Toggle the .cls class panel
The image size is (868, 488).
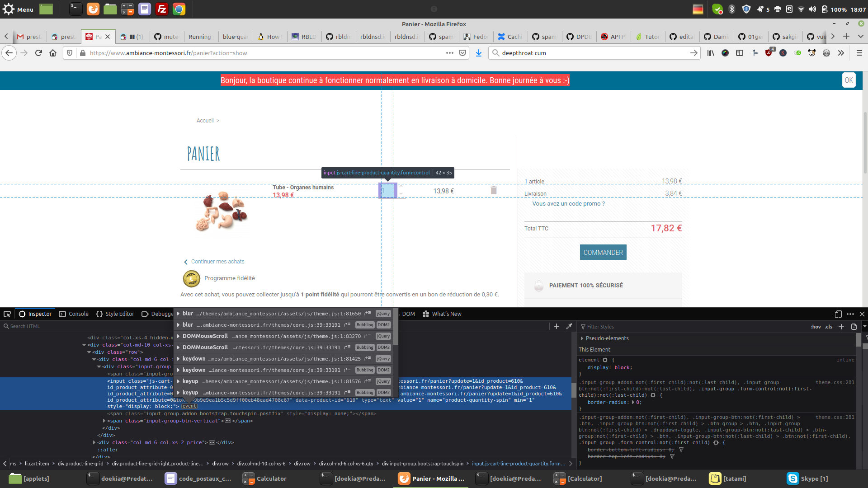tap(829, 327)
